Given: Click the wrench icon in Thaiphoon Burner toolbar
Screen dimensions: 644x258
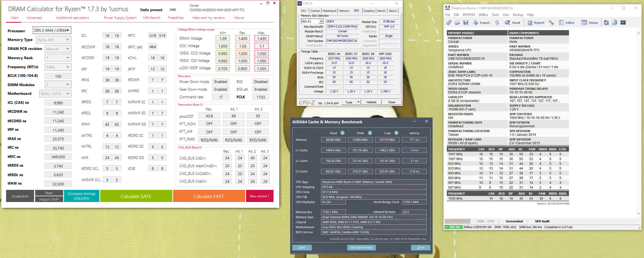Looking at the screenshot, I should tap(551, 23).
